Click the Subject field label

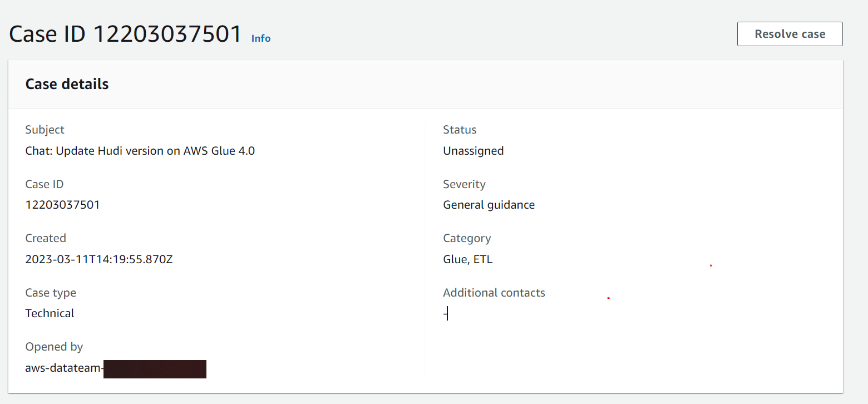(x=45, y=130)
